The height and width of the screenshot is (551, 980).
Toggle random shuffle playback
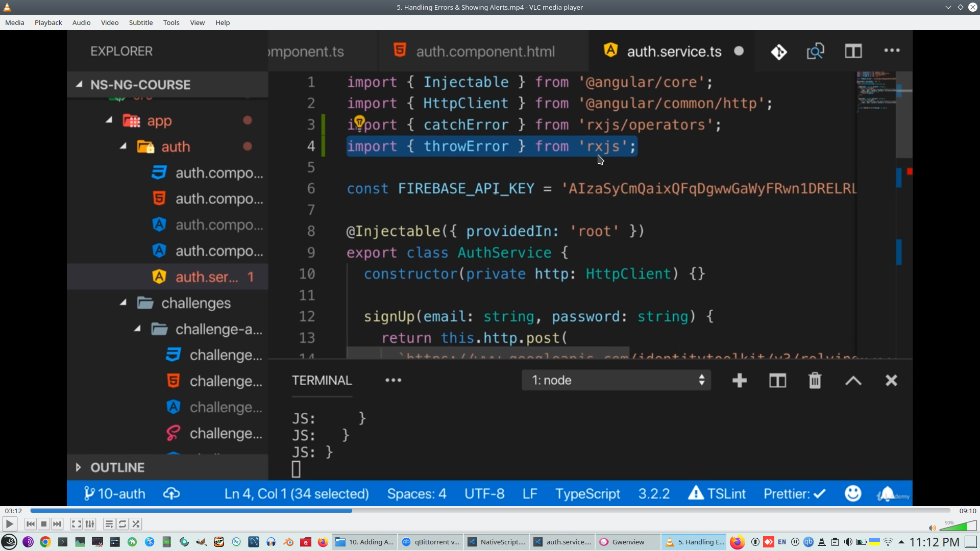point(136,524)
